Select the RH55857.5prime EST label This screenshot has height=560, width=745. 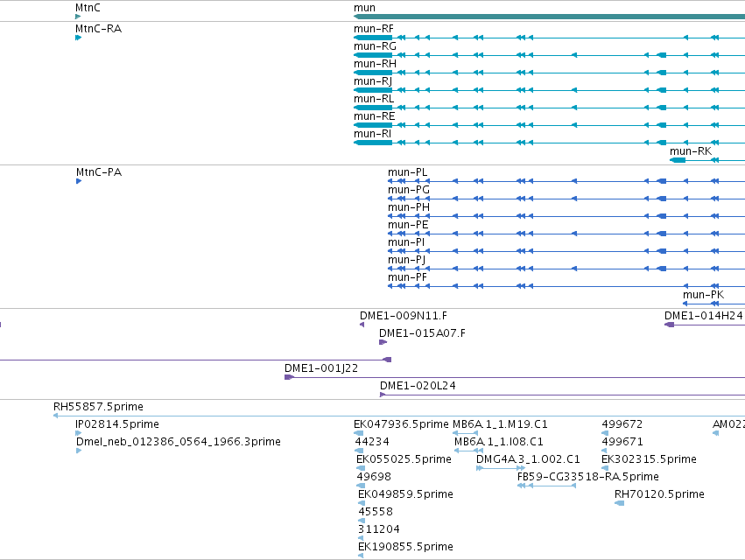[98, 407]
